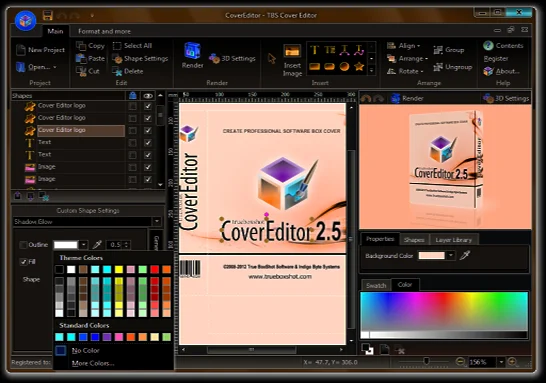This screenshot has height=383, width=546.
Task: Pick the yellow theme color swatch
Action: 119,269
